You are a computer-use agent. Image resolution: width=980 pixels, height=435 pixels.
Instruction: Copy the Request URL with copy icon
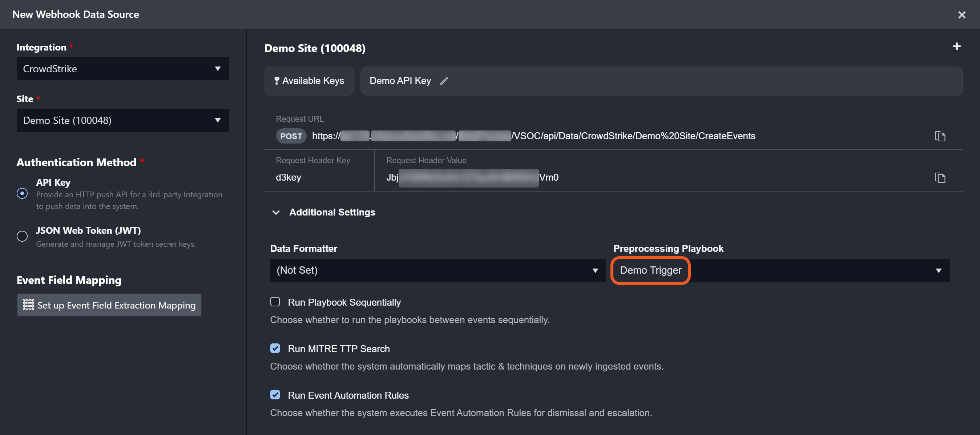tap(940, 136)
